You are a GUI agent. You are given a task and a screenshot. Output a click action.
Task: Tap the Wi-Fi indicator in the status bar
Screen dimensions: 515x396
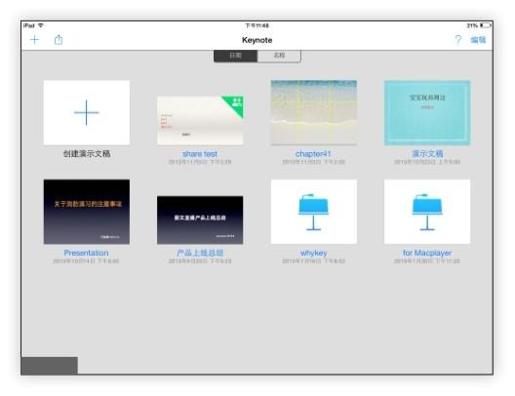coord(41,25)
